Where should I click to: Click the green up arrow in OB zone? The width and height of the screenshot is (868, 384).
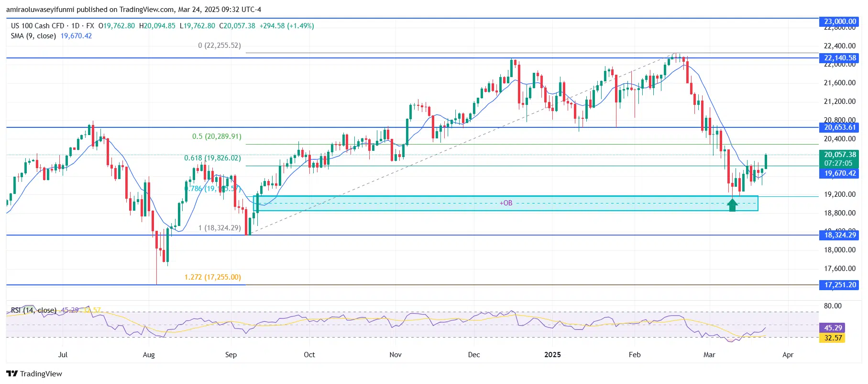pos(732,205)
